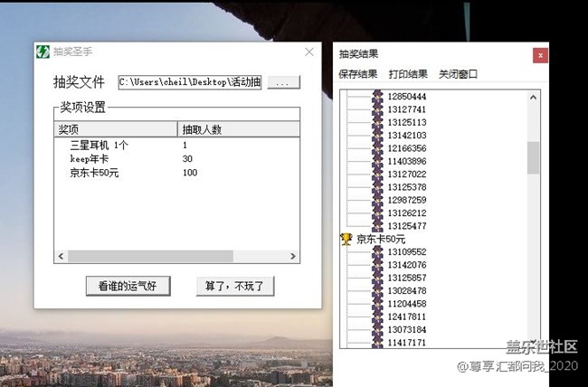The width and height of the screenshot is (588, 387).
Task: Select the keep年卡 prize row
Action: pos(176,159)
